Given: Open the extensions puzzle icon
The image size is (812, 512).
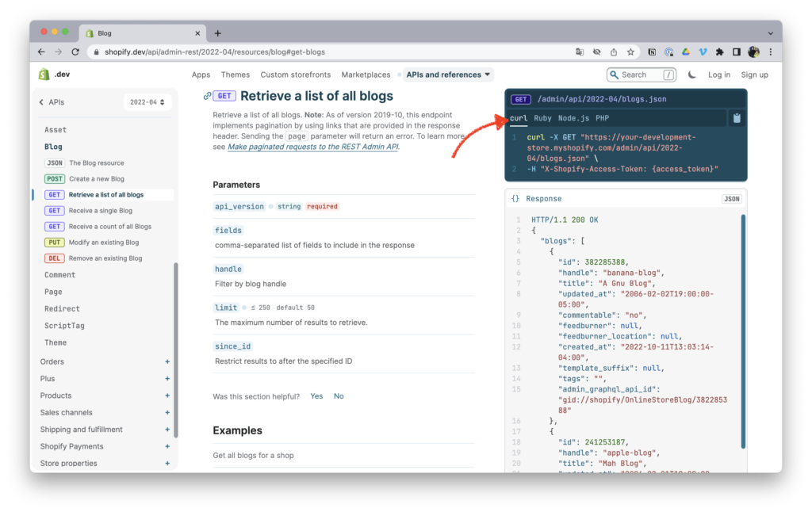Looking at the screenshot, I should (x=719, y=52).
